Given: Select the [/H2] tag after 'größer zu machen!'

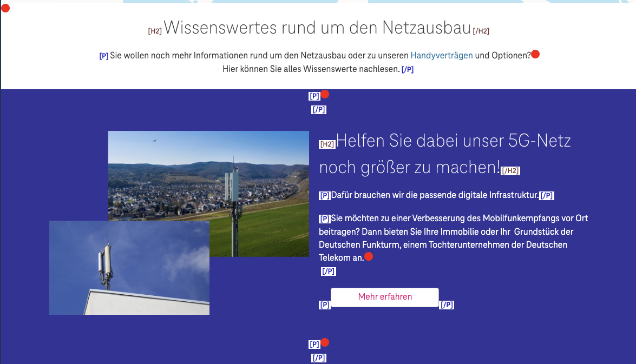Looking at the screenshot, I should pyautogui.click(x=511, y=169).
